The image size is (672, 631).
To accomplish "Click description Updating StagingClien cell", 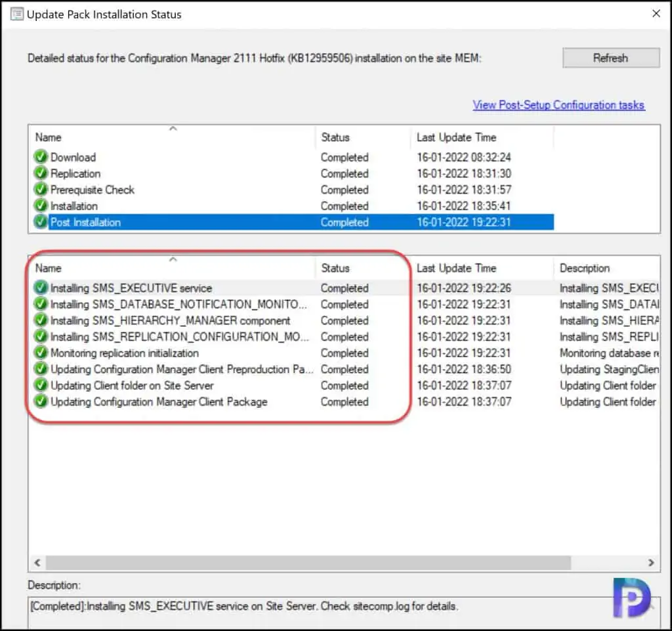I will point(610,370).
